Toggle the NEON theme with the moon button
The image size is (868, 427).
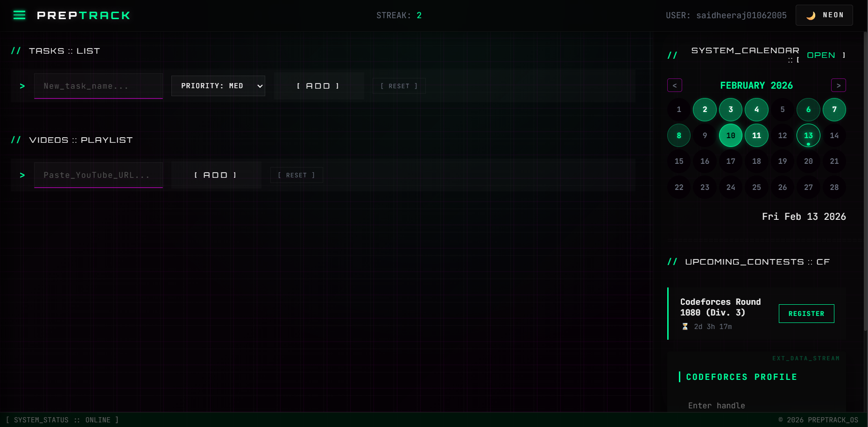[824, 15]
